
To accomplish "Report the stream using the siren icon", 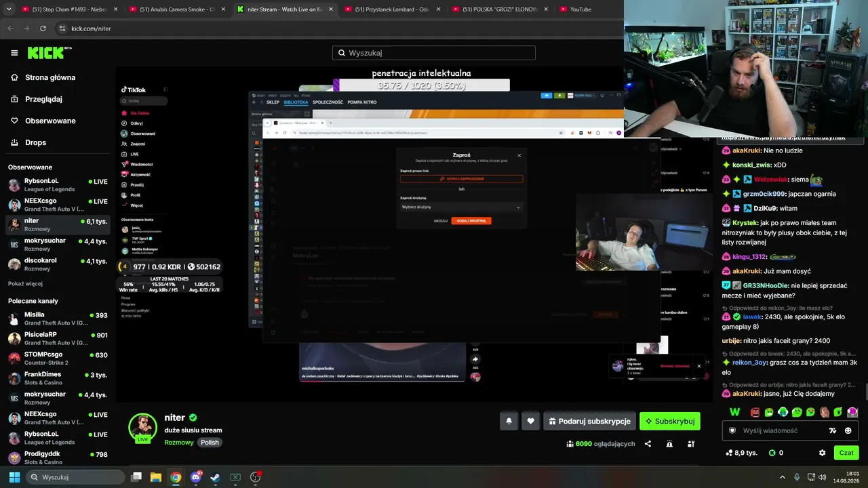I will pos(669,444).
